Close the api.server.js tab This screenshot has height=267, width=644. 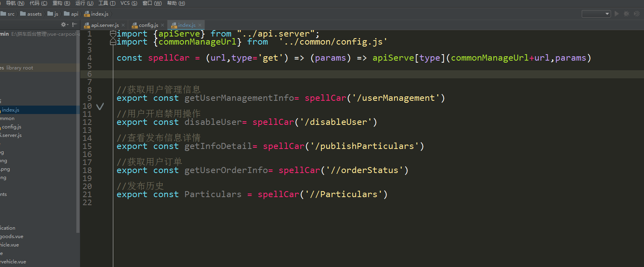[123, 25]
